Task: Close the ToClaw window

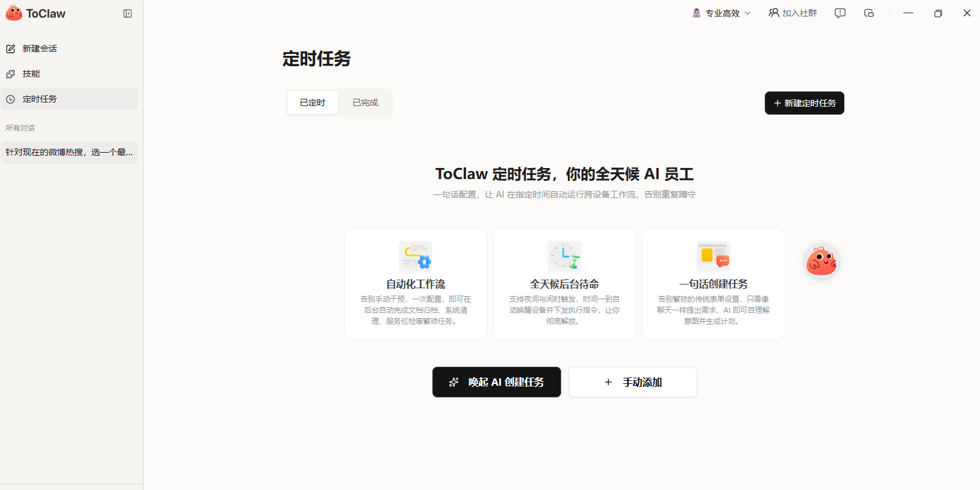Action: point(967,13)
